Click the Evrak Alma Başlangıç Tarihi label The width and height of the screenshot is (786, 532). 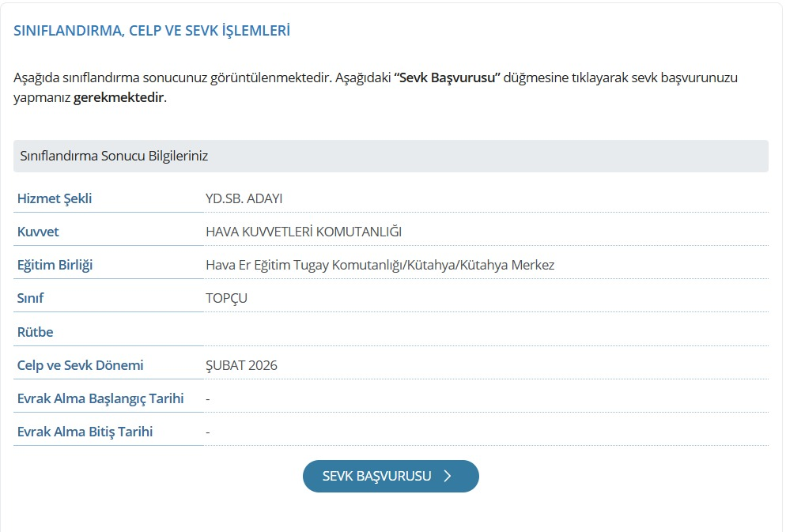100,398
